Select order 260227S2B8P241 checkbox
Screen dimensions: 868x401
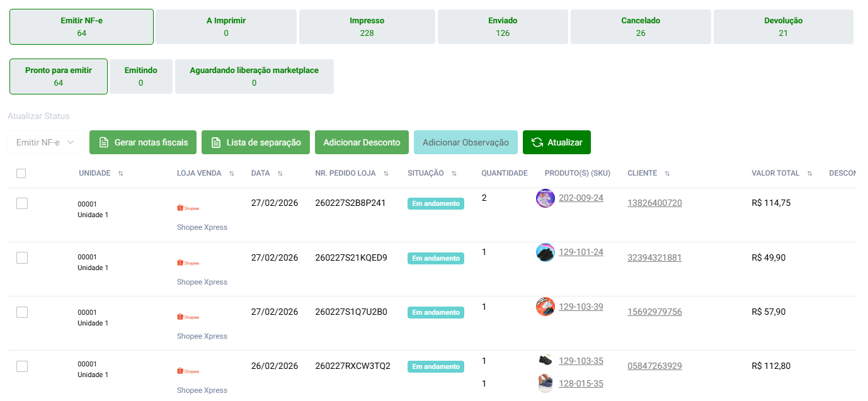pyautogui.click(x=22, y=203)
